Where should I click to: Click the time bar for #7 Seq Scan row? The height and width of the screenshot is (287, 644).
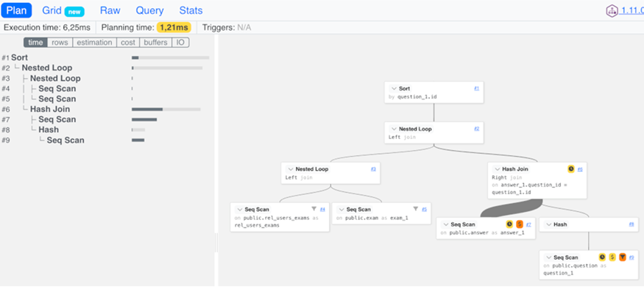[x=144, y=119]
